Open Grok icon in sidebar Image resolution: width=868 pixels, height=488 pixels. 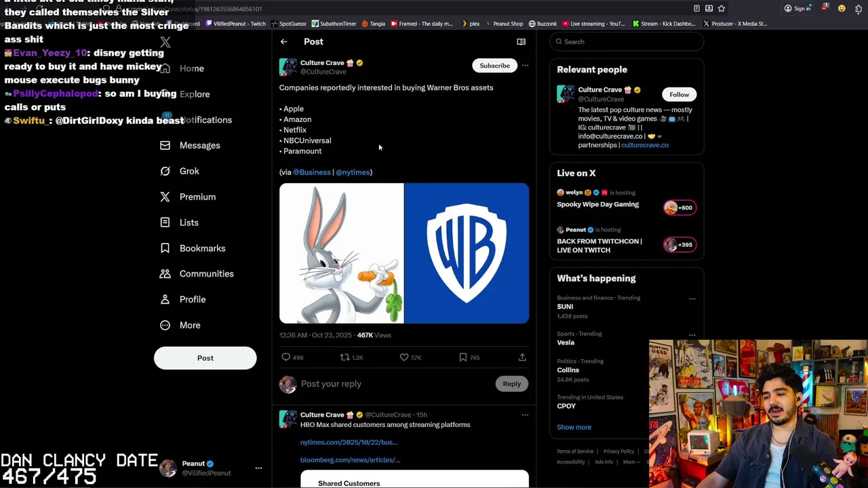[x=165, y=171]
